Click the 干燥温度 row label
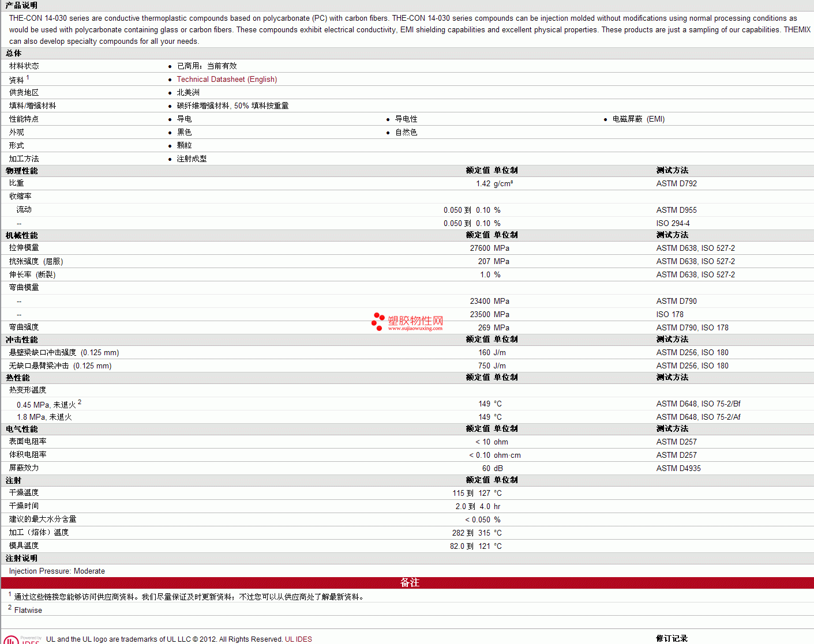814x644 pixels. [x=24, y=493]
